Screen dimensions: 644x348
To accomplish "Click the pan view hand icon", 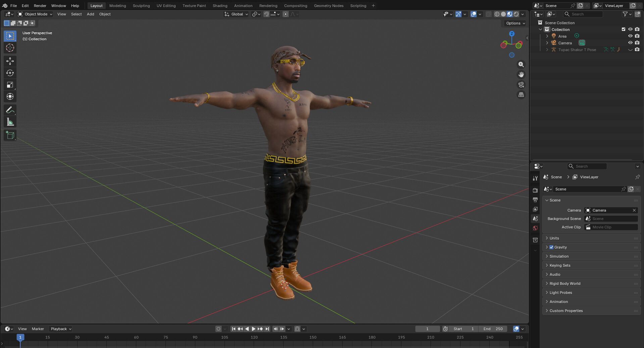I will [521, 75].
